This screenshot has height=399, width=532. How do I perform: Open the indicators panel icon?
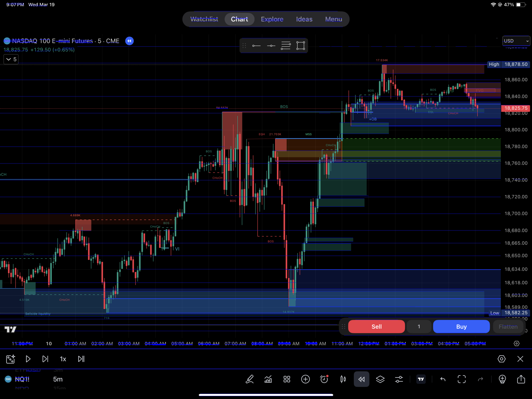[x=268, y=379]
